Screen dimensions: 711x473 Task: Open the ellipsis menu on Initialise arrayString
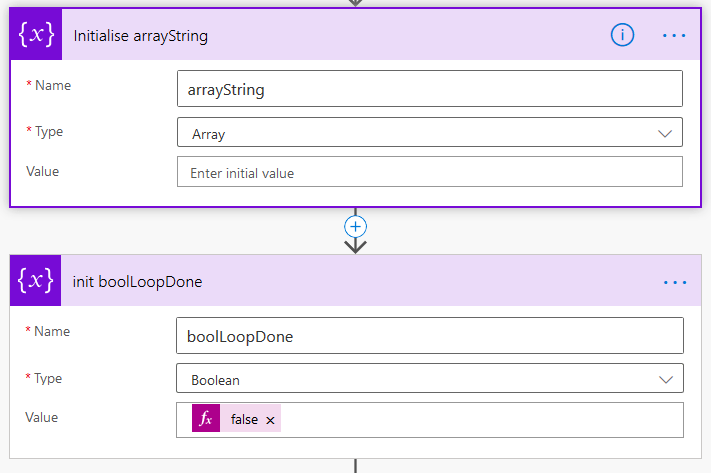pyautogui.click(x=675, y=35)
